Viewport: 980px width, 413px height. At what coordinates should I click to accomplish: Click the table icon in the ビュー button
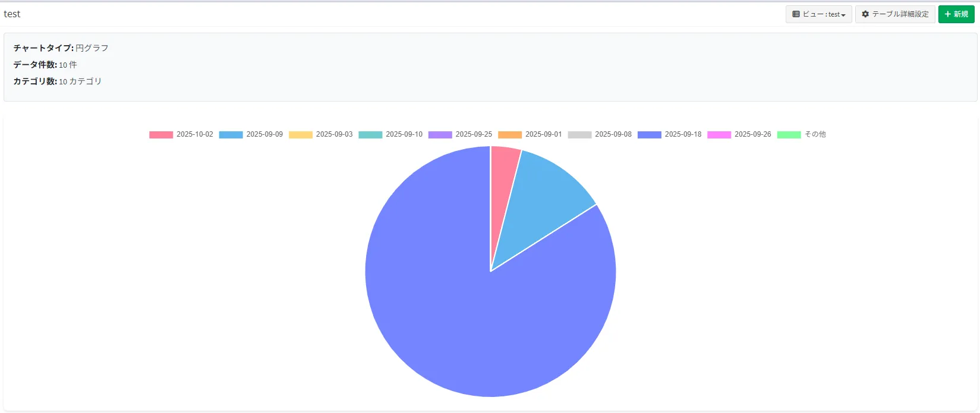796,14
